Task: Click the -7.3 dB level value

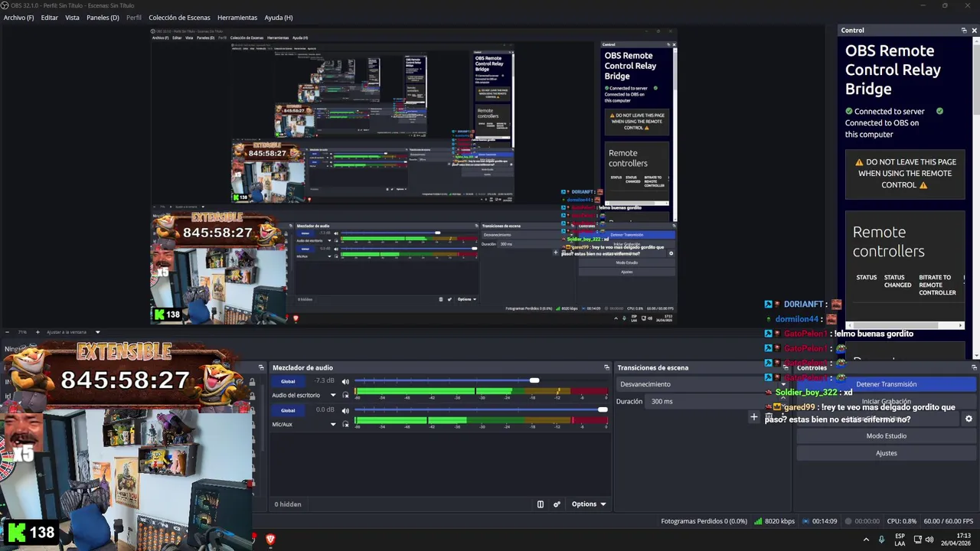Action: (324, 380)
